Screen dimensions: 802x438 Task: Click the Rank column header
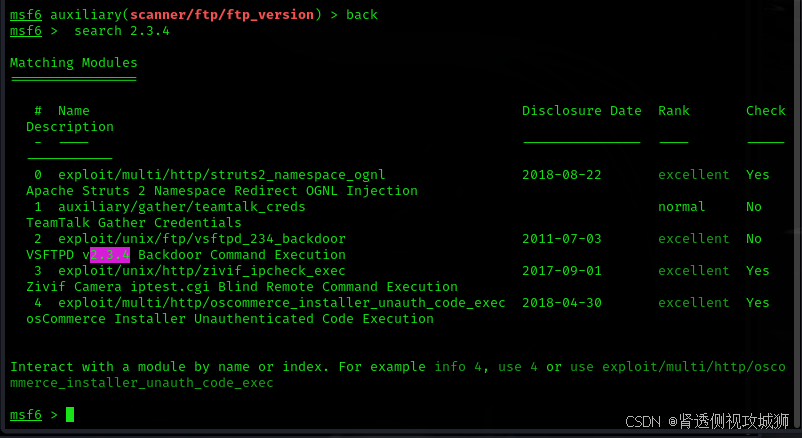[x=674, y=111]
